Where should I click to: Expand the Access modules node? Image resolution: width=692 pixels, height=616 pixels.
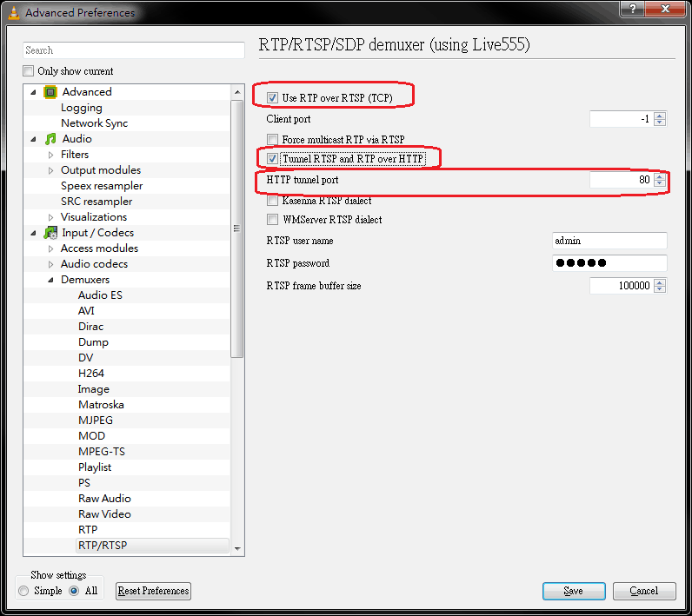(x=50, y=248)
